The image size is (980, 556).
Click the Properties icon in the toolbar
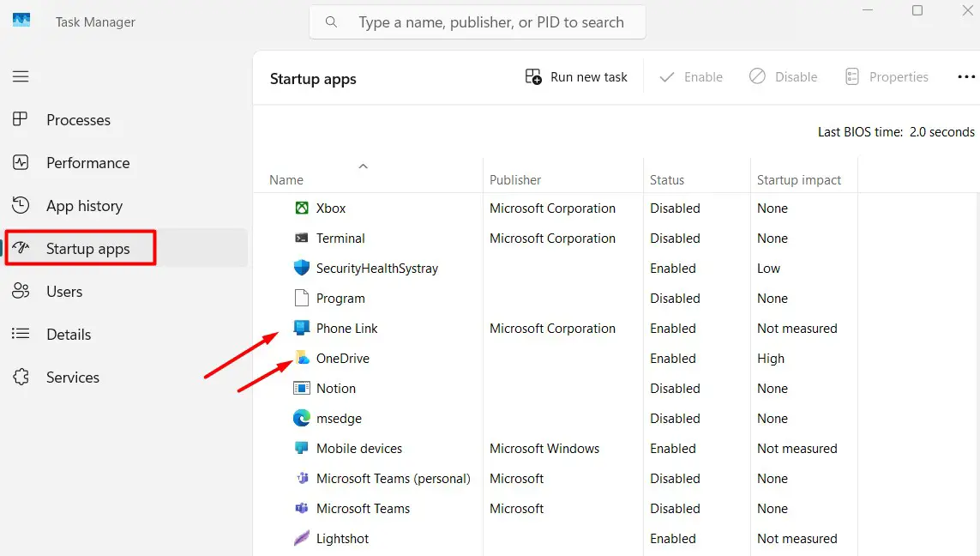(x=851, y=76)
